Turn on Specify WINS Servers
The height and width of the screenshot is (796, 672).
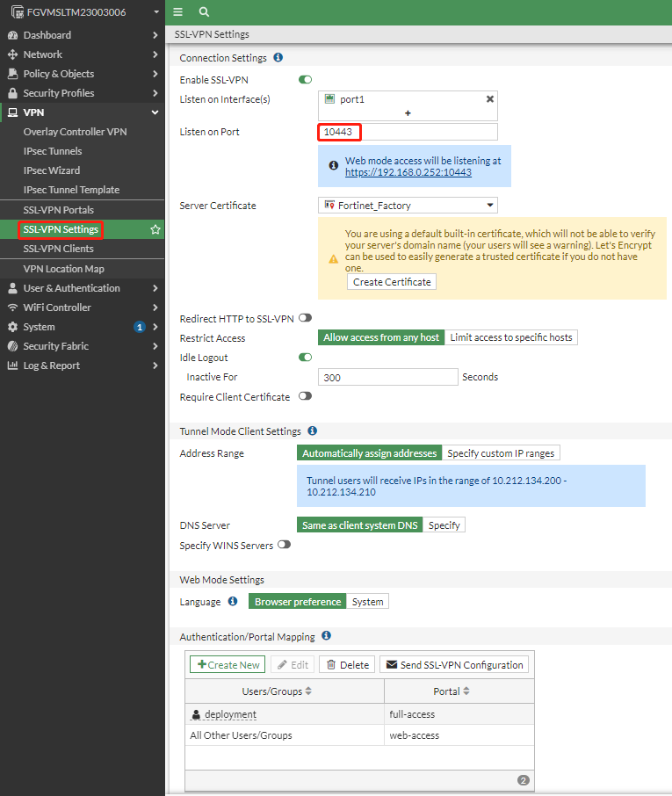pos(283,545)
